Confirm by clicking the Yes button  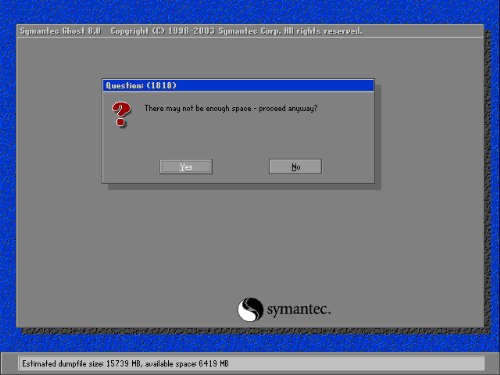(x=186, y=167)
